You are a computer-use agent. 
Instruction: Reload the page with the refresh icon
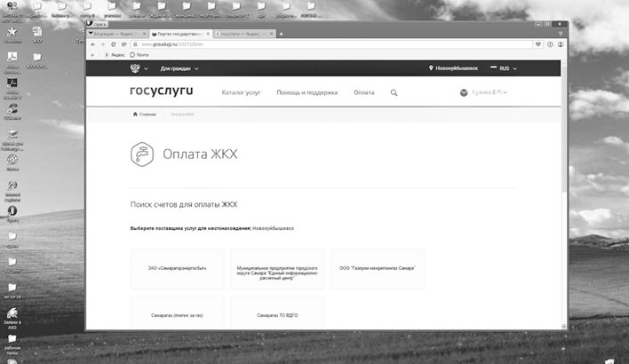(113, 44)
